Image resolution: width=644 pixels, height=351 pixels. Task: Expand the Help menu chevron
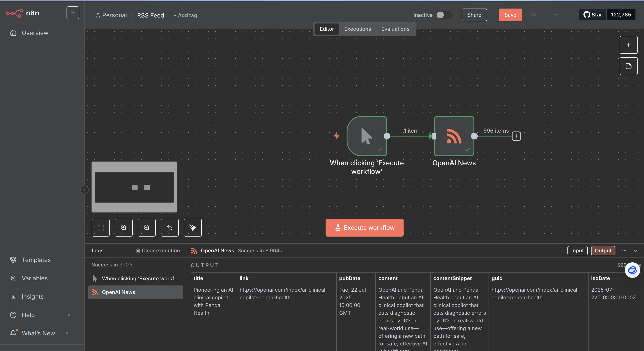point(68,315)
